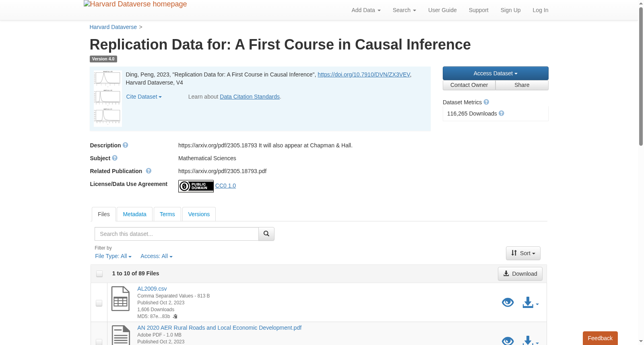The image size is (644, 345).
Task: Preview AL2009.csv with the eye icon
Action: pos(508,302)
